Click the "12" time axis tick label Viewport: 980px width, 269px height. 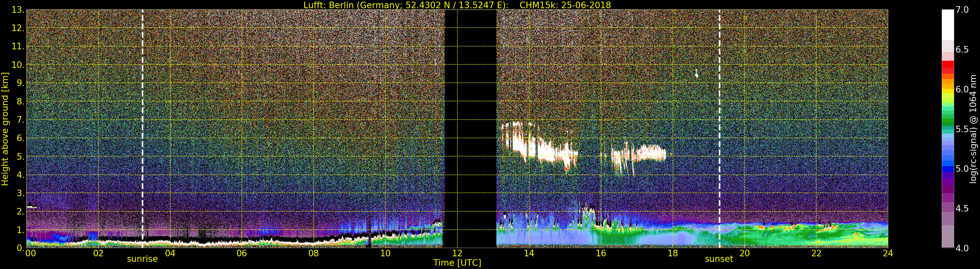point(457,253)
